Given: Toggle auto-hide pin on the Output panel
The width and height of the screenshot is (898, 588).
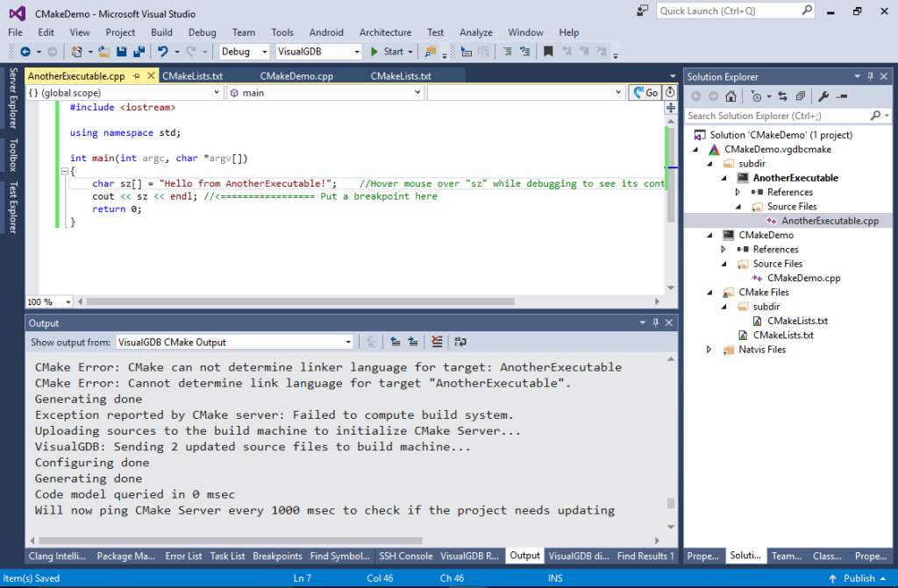Looking at the screenshot, I should [653, 322].
